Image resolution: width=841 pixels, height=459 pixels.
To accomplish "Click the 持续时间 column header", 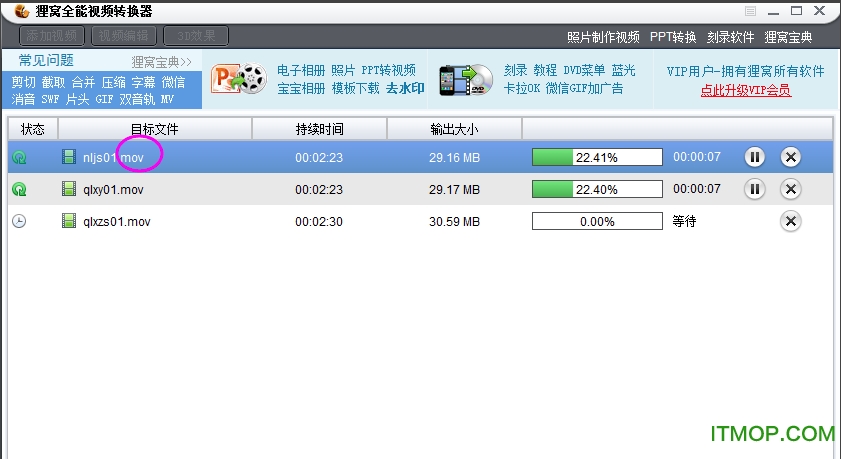I will coord(319,129).
